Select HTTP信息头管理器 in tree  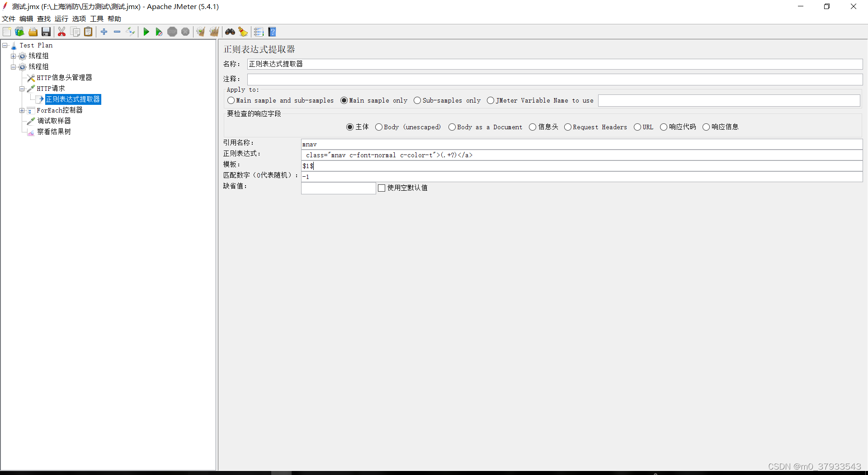pos(64,78)
